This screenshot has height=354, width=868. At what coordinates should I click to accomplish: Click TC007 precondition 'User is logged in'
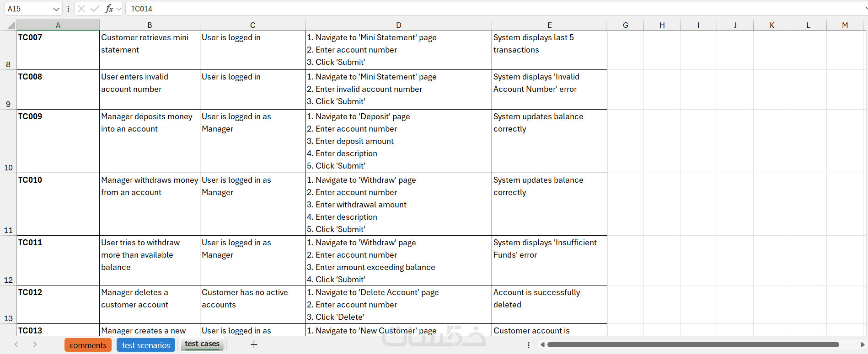252,50
